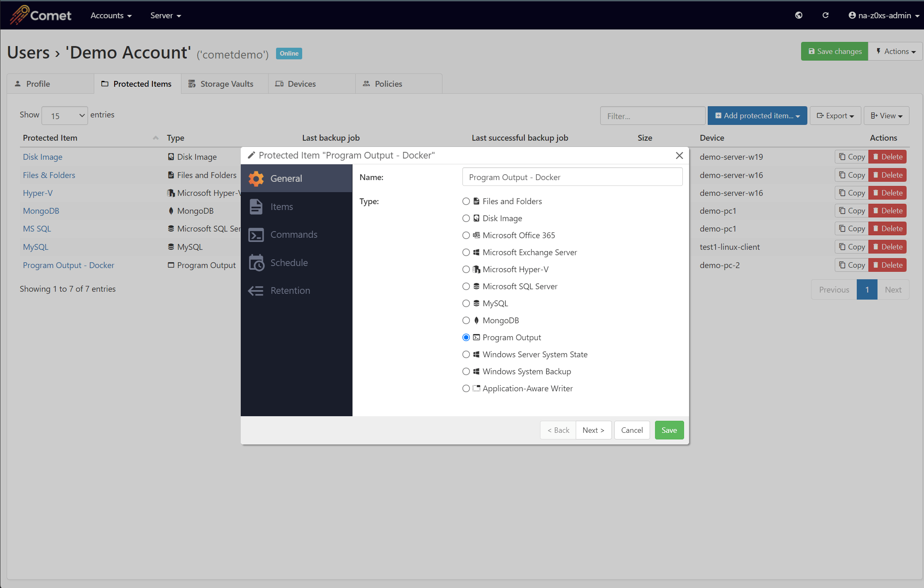Open the Schedule calendar-clock icon
This screenshot has width=924, height=588.
point(256,263)
